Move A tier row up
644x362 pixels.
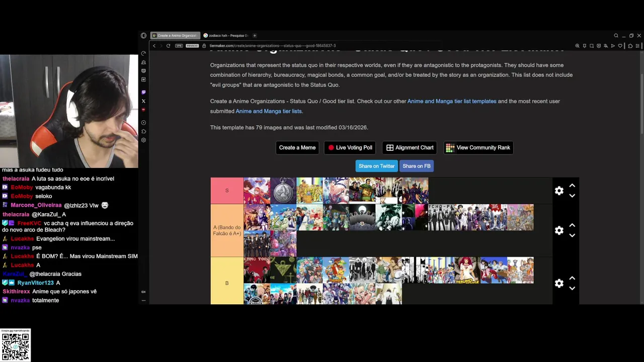pyautogui.click(x=572, y=225)
